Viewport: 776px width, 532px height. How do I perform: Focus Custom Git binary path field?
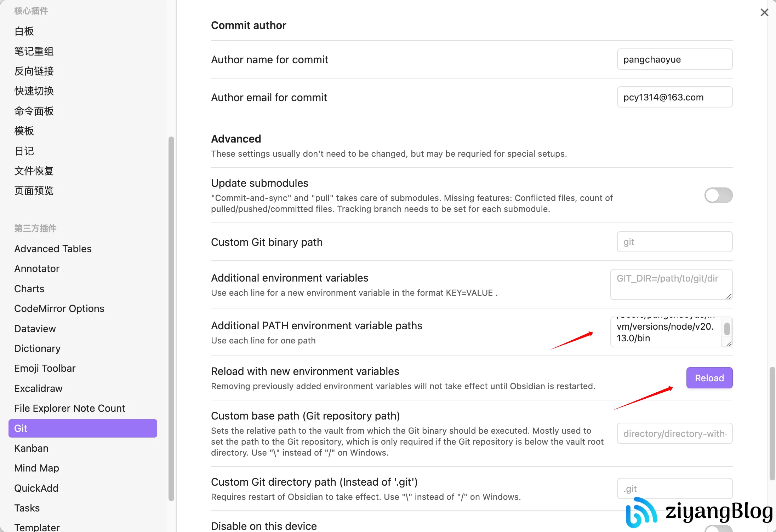tap(674, 242)
